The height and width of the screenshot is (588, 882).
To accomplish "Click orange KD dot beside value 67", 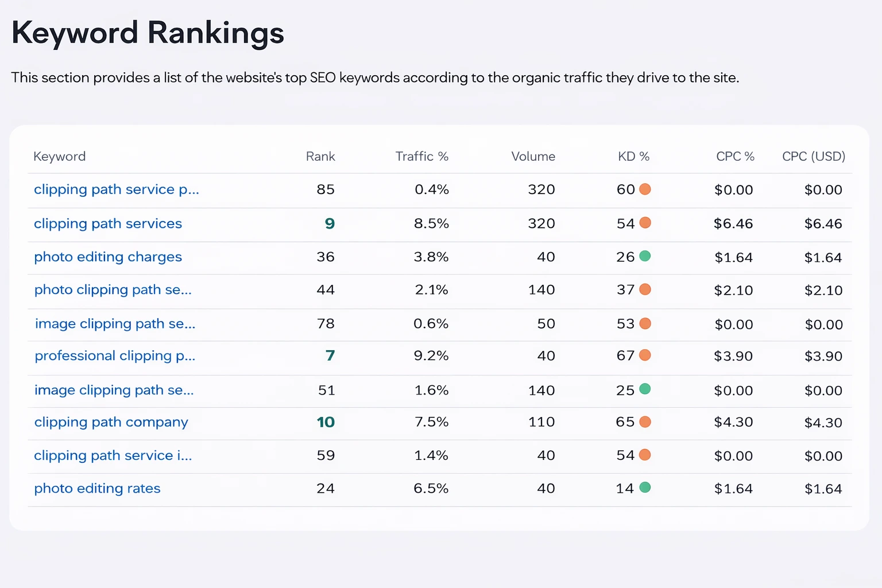I will tap(645, 355).
